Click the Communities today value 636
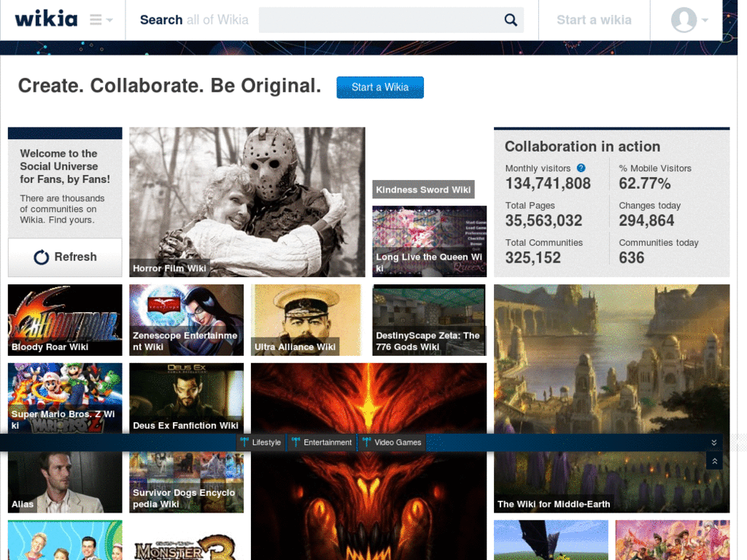The width and height of the screenshot is (747, 560). (632, 257)
